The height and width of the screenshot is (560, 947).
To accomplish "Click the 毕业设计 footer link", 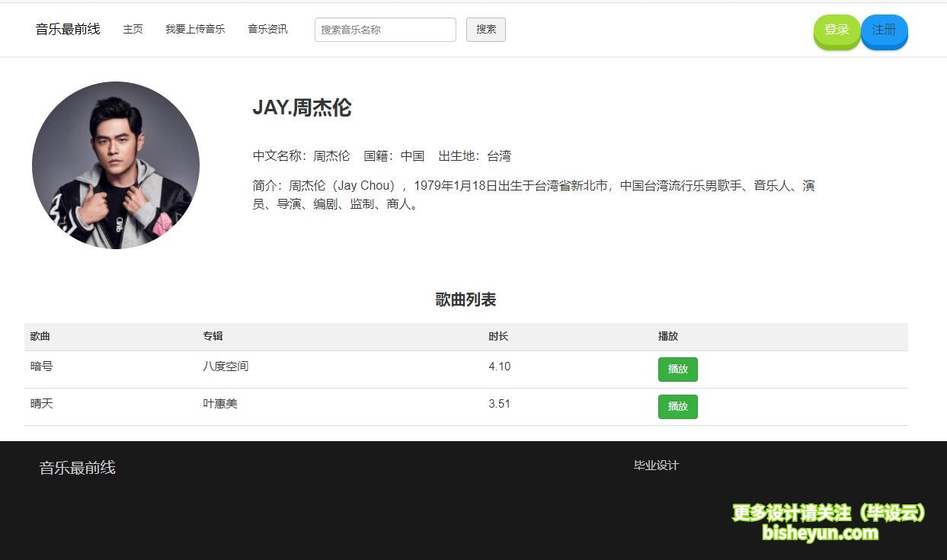I will tap(655, 465).
